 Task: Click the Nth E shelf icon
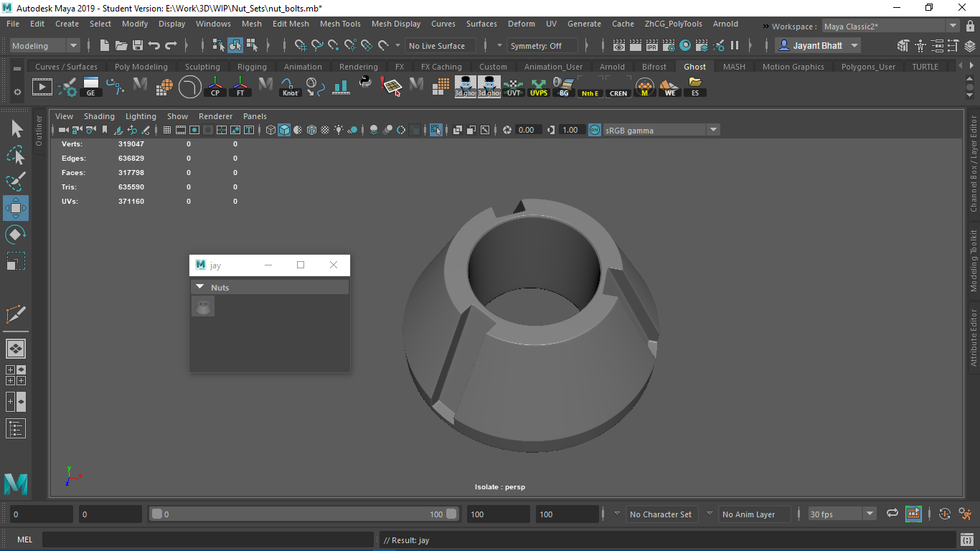click(590, 88)
